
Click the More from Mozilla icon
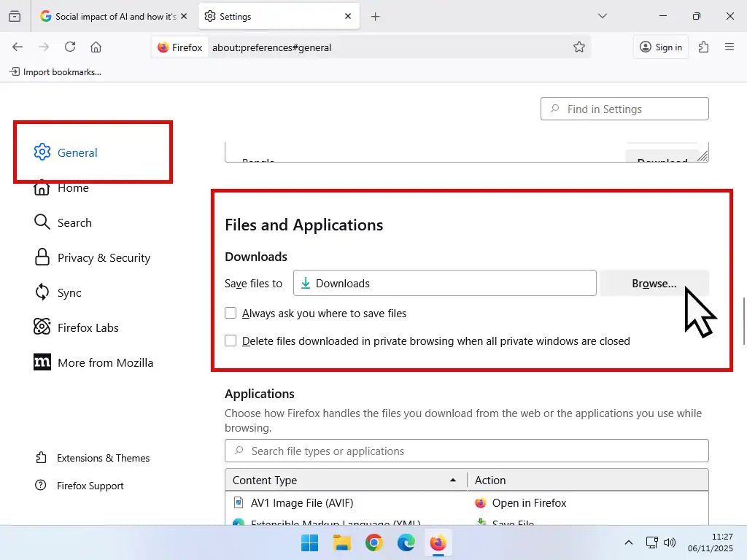(42, 362)
